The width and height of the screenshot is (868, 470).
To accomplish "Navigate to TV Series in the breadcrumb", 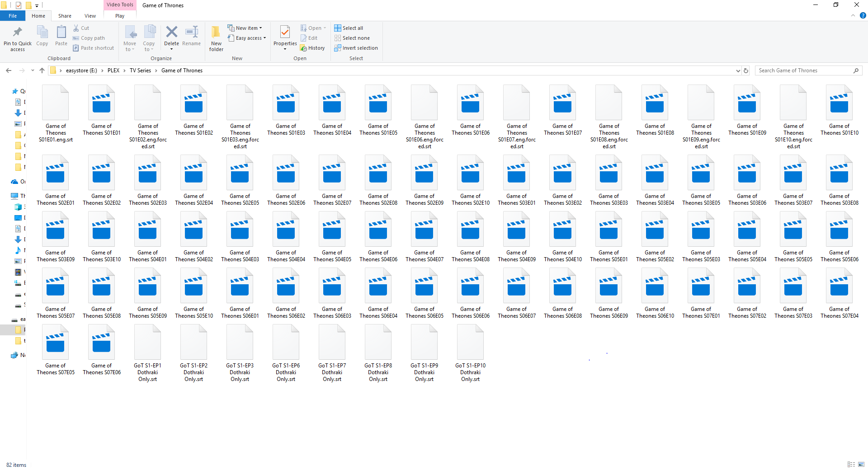I will click(140, 70).
